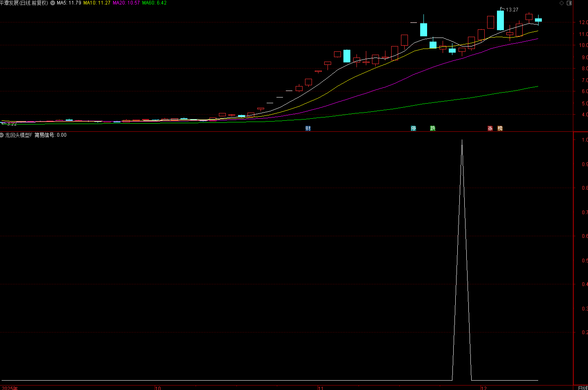588x390 pixels.
Task: Select the month 10 timeline marker
Action: click(x=158, y=388)
